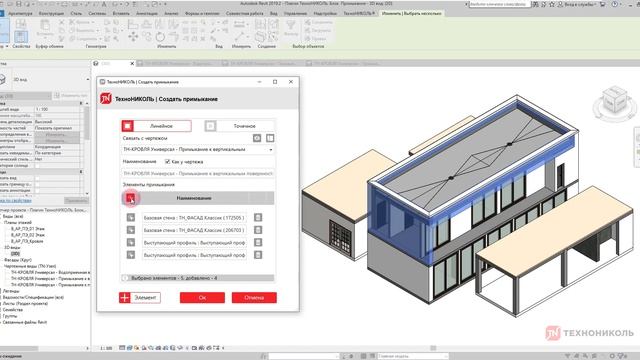Click the Offset tool in Изменить panel
Image resolution: width=640 pixels, height=360 pixels.
[146, 24]
